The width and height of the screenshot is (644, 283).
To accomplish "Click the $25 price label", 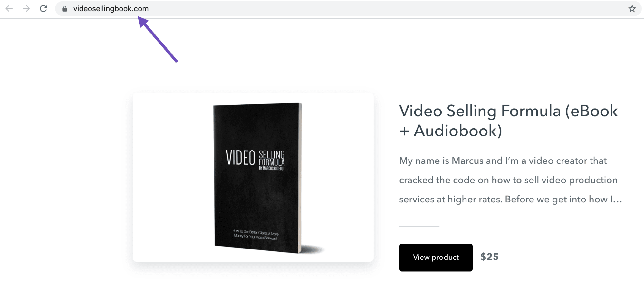I will pyautogui.click(x=489, y=257).
